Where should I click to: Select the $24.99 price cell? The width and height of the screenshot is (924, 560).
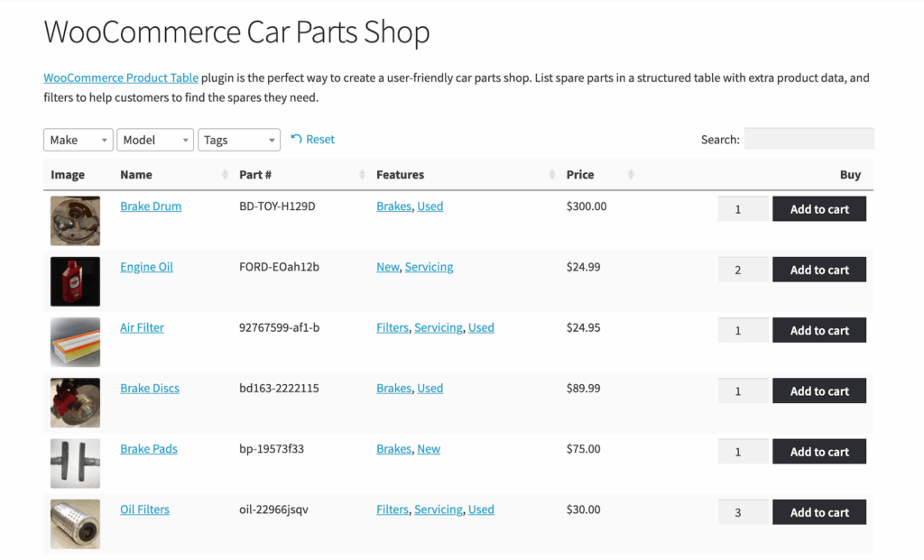(584, 267)
